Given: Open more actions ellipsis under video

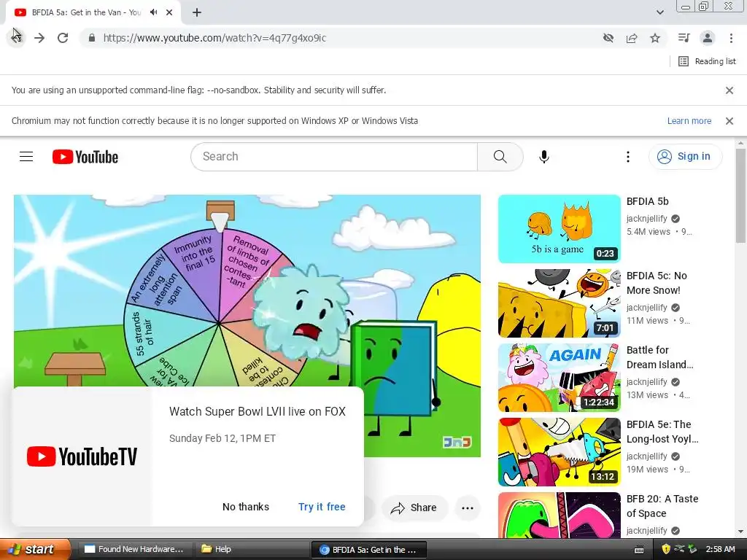Looking at the screenshot, I should (468, 507).
